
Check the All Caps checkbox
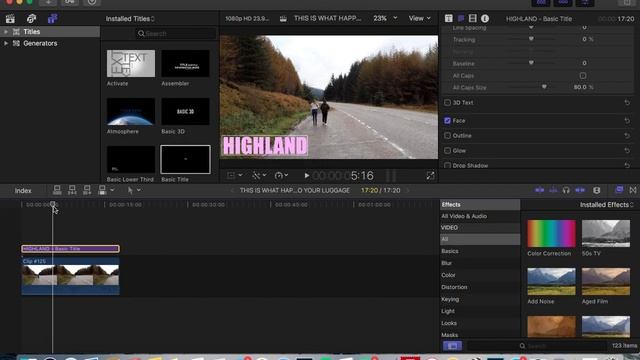click(x=583, y=76)
